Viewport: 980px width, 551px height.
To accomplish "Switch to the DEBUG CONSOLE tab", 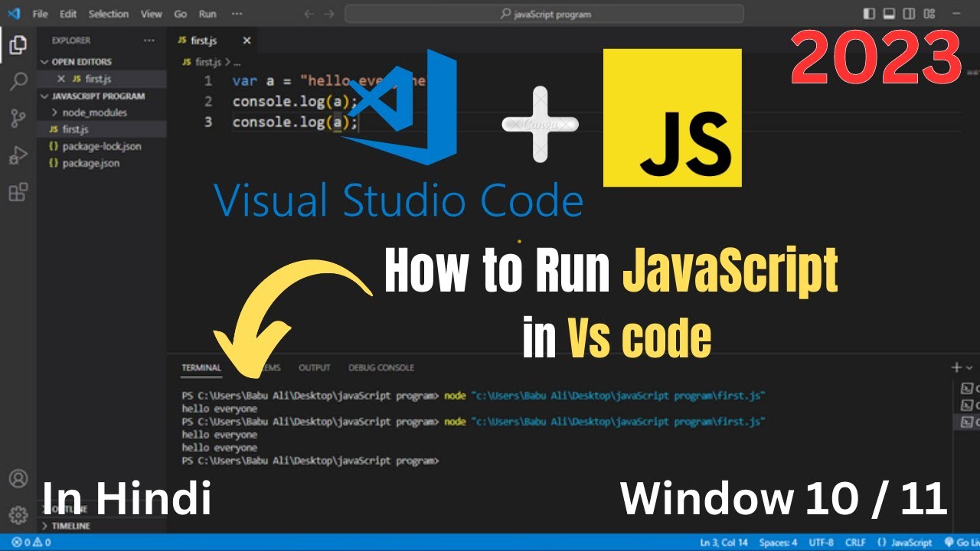I will pyautogui.click(x=381, y=368).
